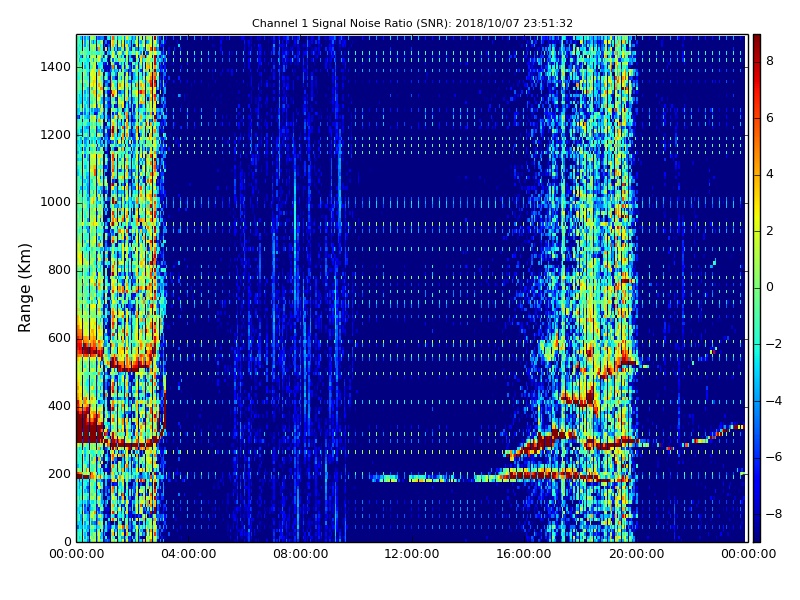800x600 pixels.
Task: Click the 1400 range tick label
Action: (56, 67)
